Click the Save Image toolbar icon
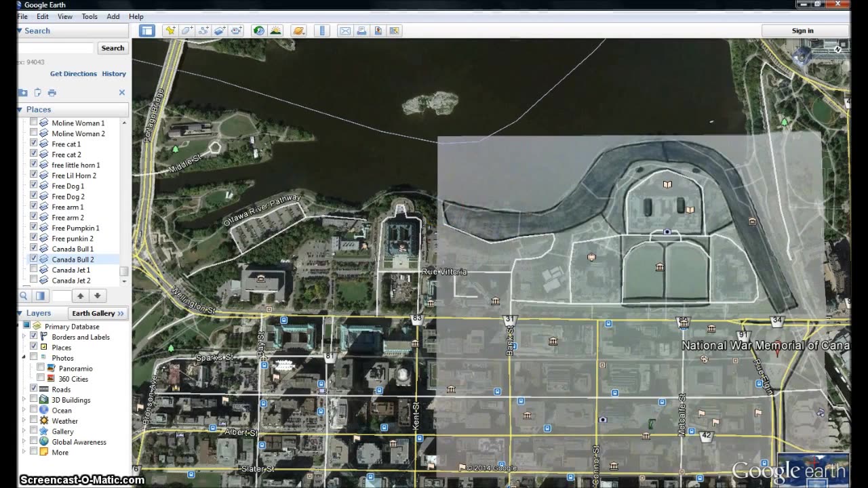 pos(378,30)
